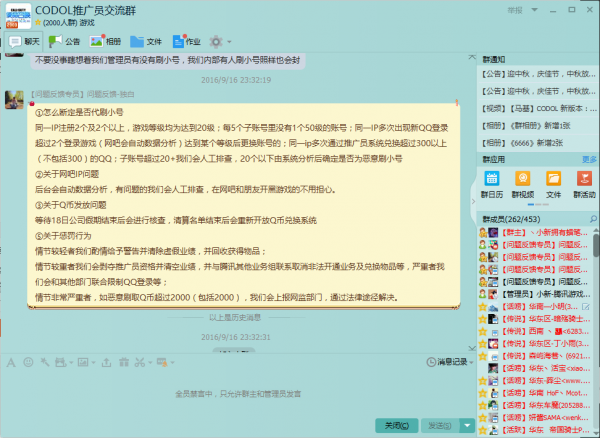The width and height of the screenshot is (600, 438).
Task: Select member 【群主】小新拥有摄笔
Action: pyautogui.click(x=535, y=232)
